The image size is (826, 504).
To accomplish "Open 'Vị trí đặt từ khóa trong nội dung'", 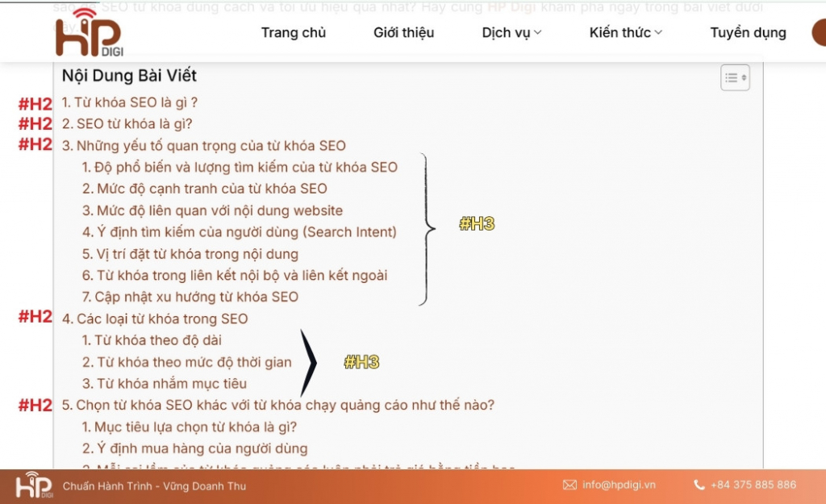I will click(190, 254).
